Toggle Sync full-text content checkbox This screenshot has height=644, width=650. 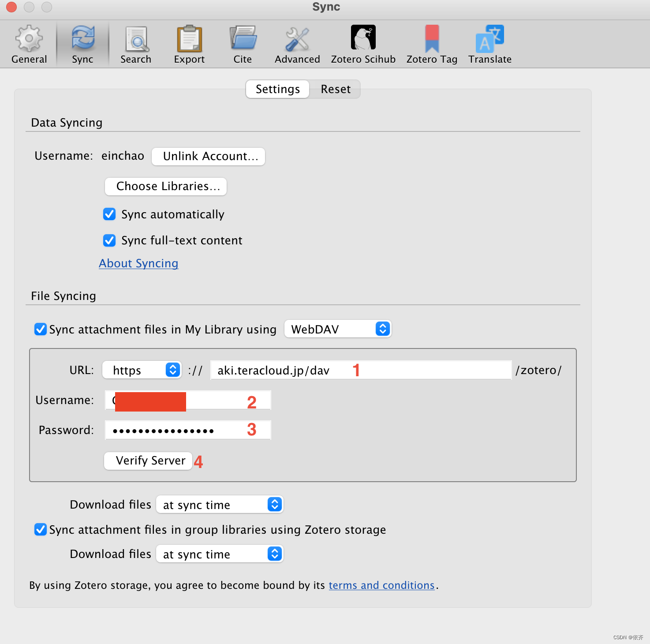[109, 240]
